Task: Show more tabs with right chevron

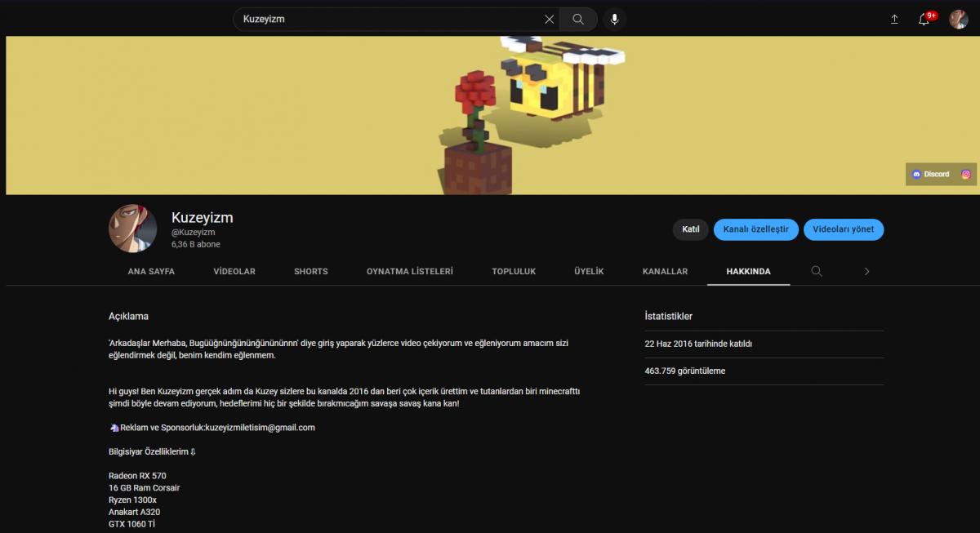Action: [x=866, y=271]
